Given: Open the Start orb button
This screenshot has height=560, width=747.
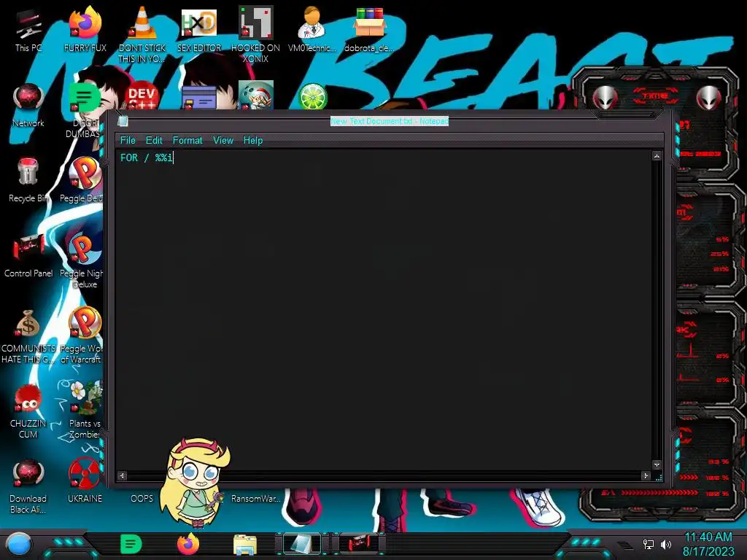Looking at the screenshot, I should click(x=19, y=544).
